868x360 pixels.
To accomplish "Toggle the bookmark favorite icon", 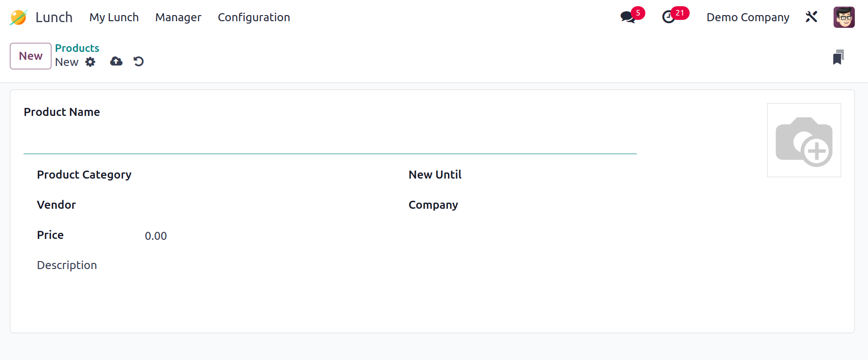I will coord(838,57).
